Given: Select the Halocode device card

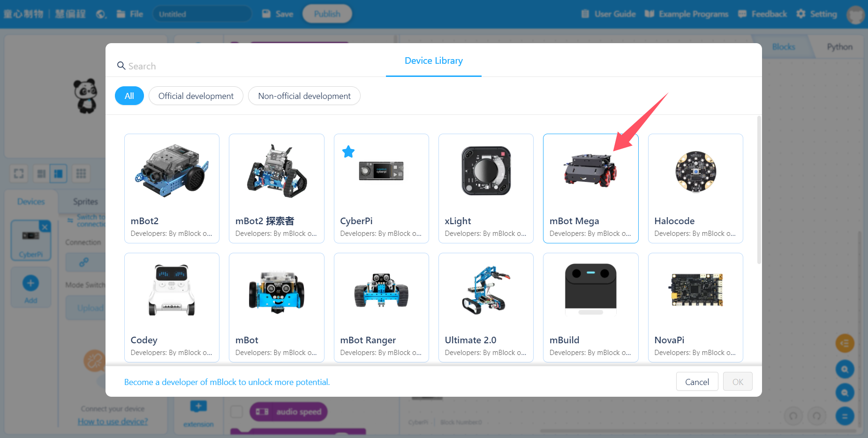Looking at the screenshot, I should 695,189.
